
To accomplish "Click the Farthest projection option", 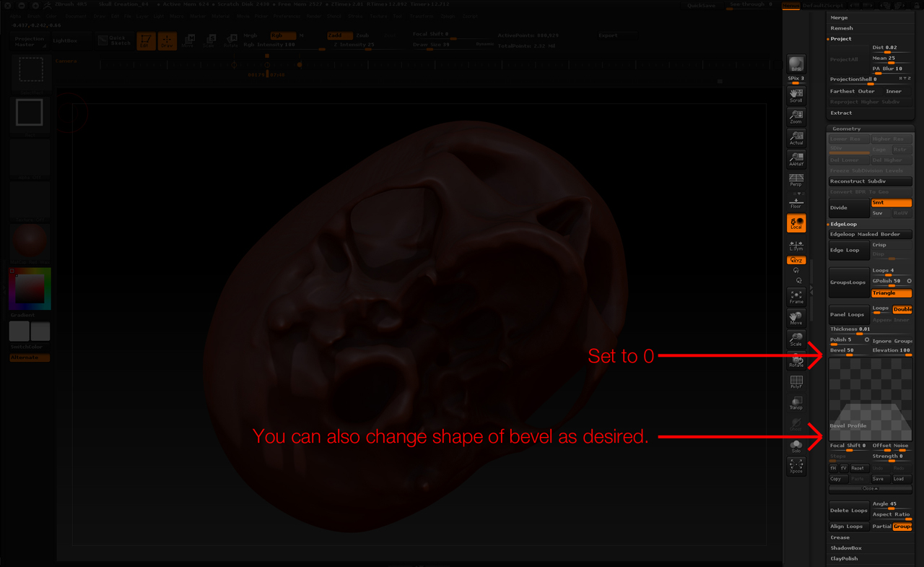I will [843, 92].
